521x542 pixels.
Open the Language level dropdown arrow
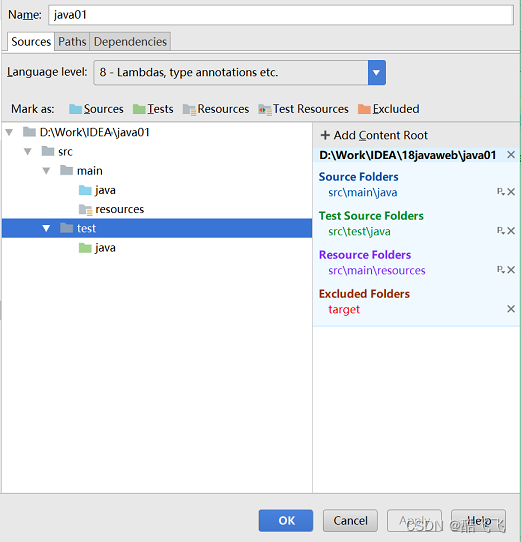(x=377, y=73)
